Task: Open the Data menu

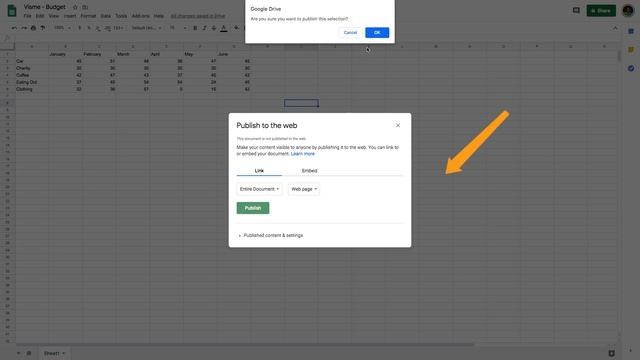Action: [105, 16]
